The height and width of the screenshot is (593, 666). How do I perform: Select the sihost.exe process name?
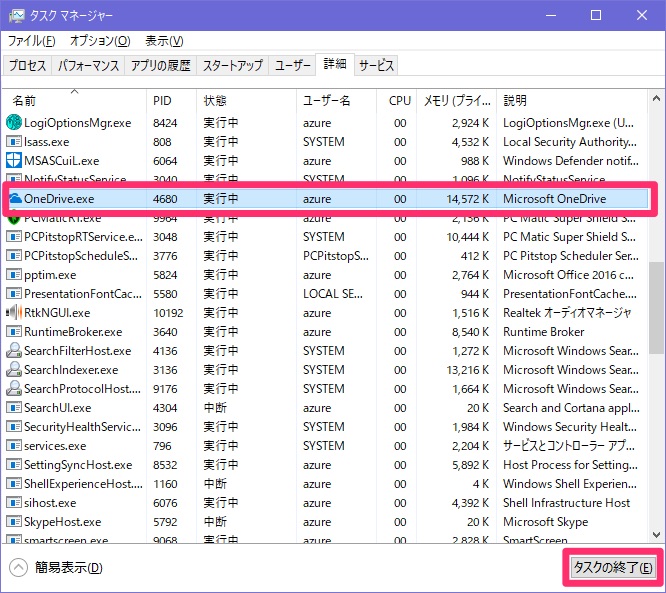point(50,503)
